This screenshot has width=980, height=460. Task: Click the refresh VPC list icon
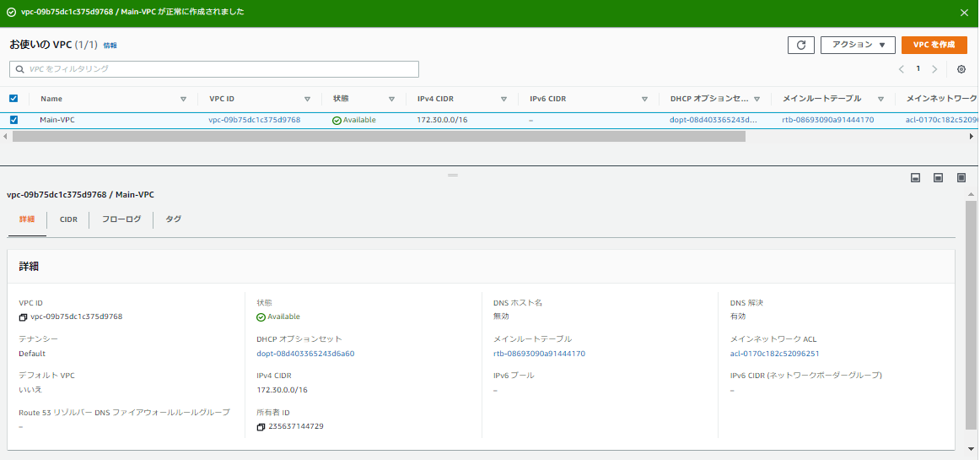point(800,45)
